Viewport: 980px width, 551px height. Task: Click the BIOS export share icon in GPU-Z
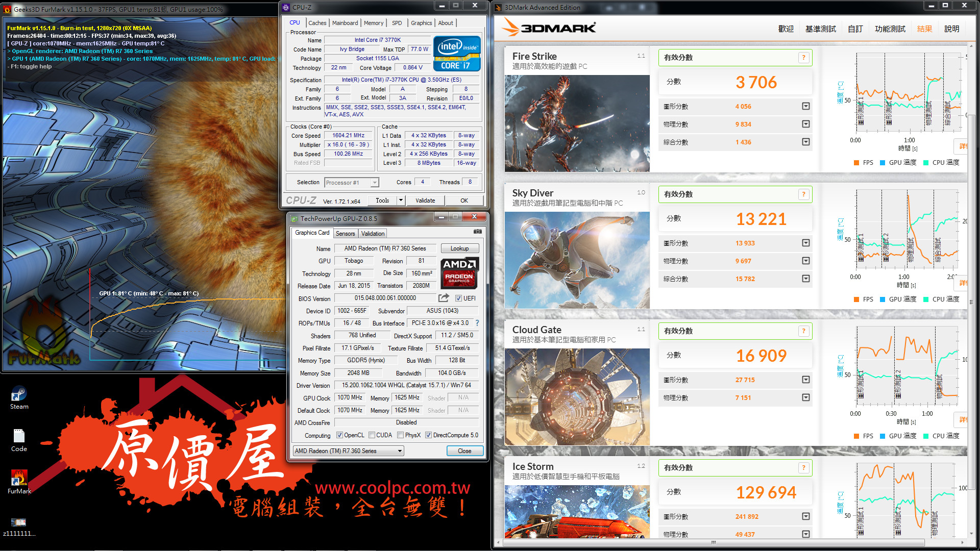tap(444, 298)
